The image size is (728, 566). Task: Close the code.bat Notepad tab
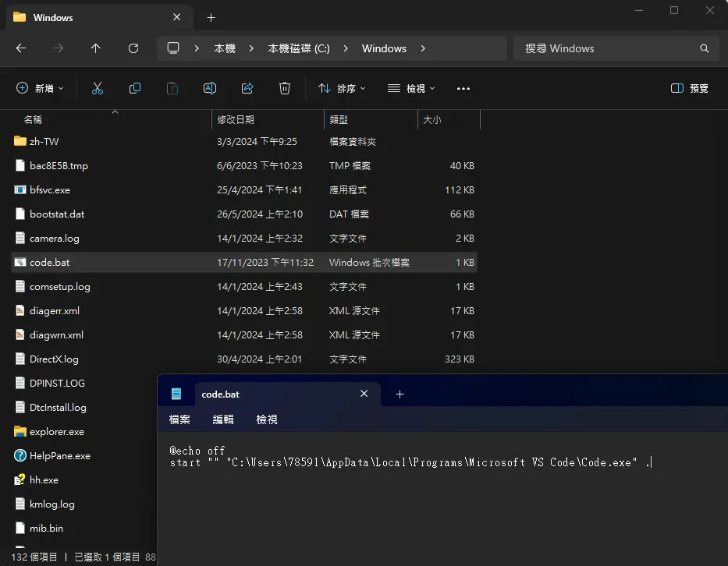coord(364,394)
